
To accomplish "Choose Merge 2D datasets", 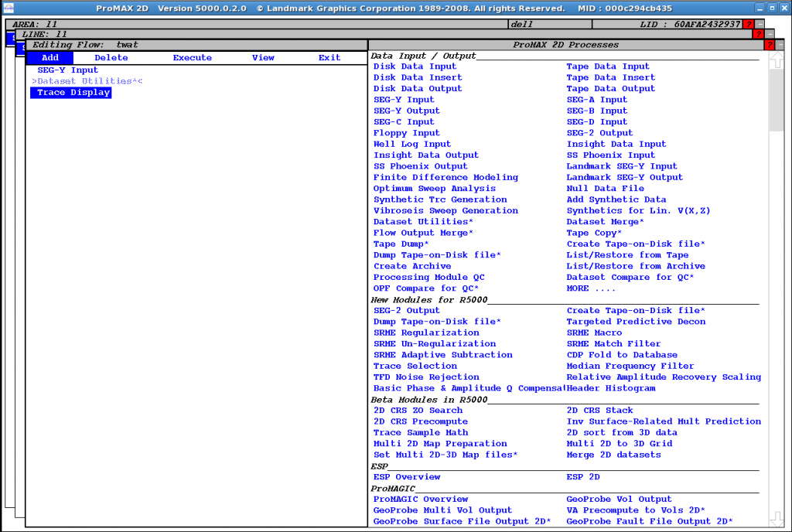I will [x=613, y=455].
